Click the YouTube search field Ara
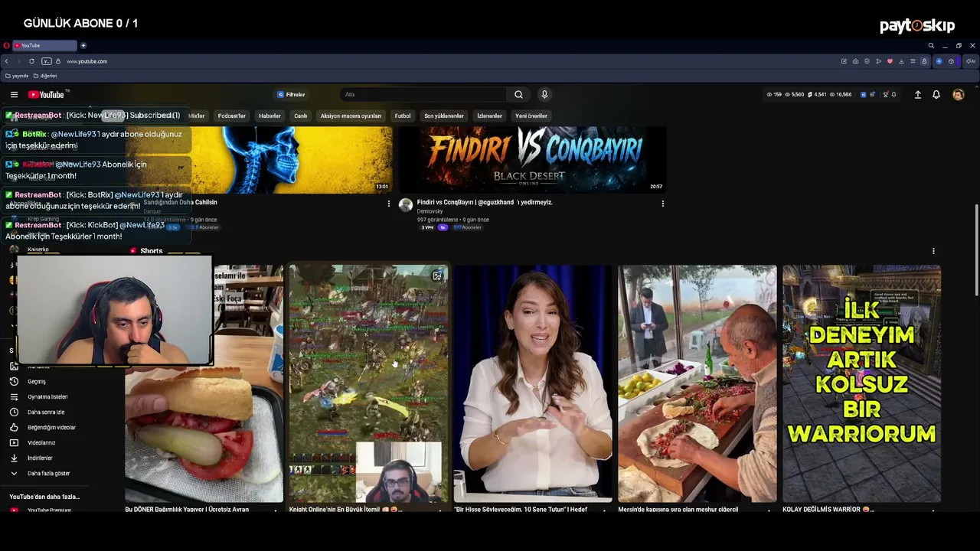The height and width of the screenshot is (551, 980). 423,95
